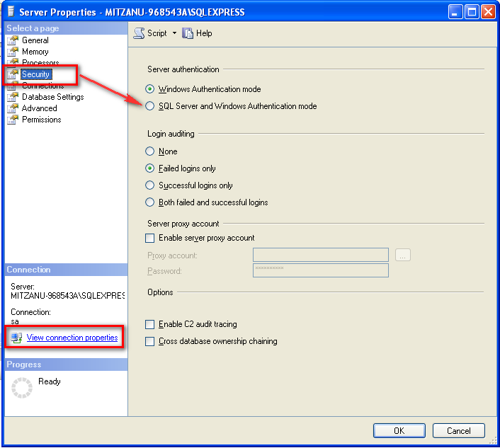This screenshot has width=500, height=448.
Task: Click the Help toolbar label
Action: (x=204, y=33)
